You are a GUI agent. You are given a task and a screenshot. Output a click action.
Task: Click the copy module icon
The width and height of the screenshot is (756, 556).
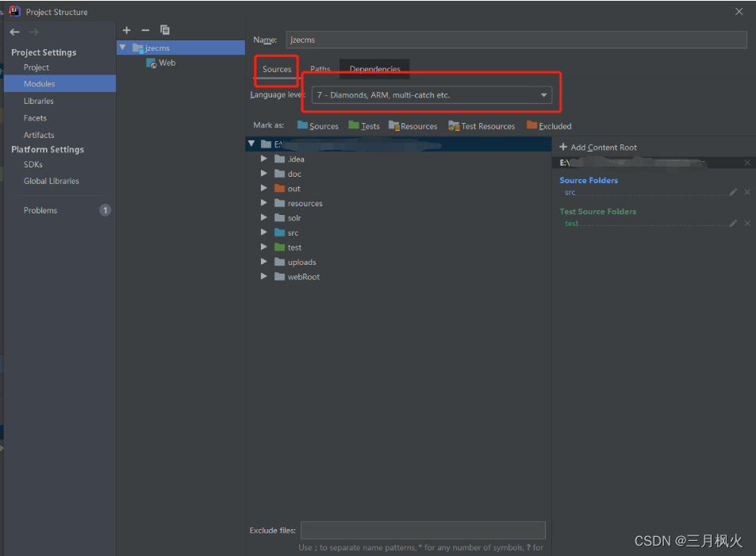click(x=165, y=30)
